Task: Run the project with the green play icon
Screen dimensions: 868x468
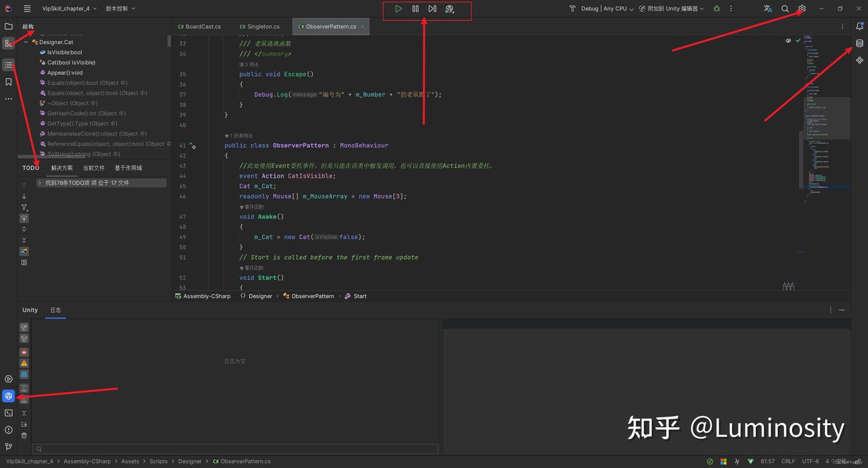Action: click(x=398, y=8)
